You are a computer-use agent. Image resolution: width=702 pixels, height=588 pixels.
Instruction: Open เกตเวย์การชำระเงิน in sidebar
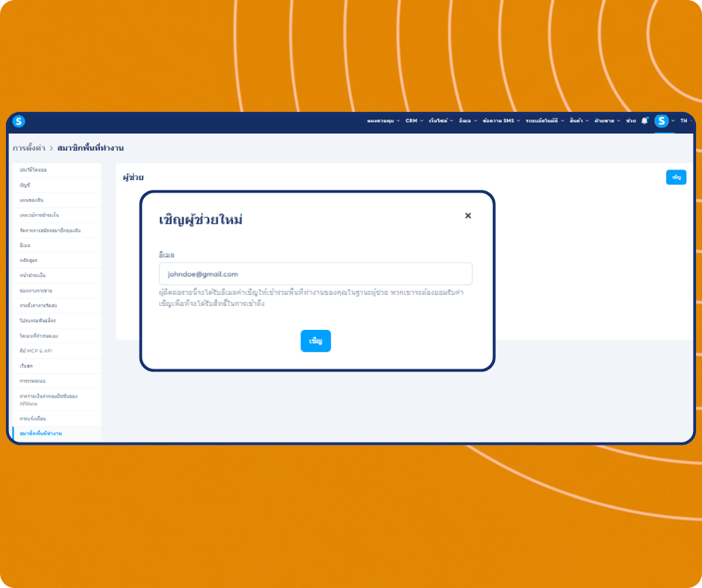[56, 215]
